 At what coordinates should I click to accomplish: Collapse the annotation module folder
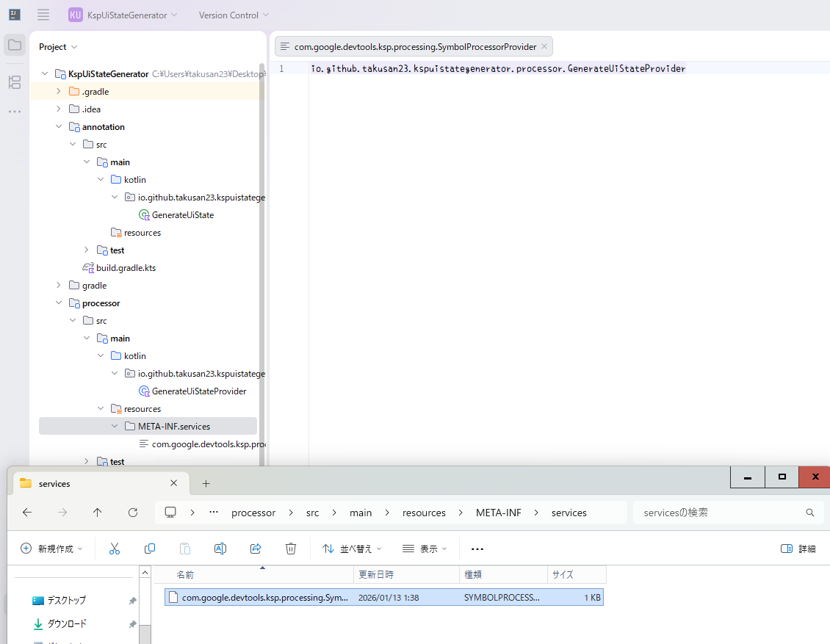tap(59, 127)
